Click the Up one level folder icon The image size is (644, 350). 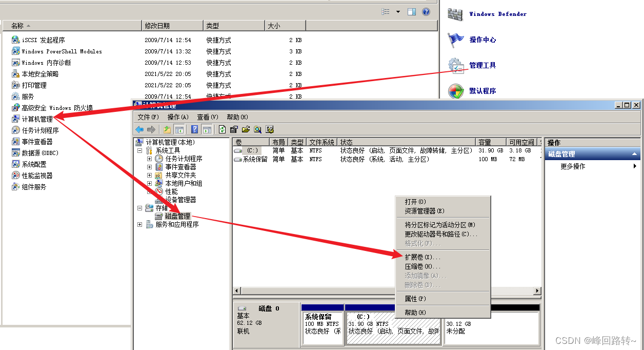[167, 129]
